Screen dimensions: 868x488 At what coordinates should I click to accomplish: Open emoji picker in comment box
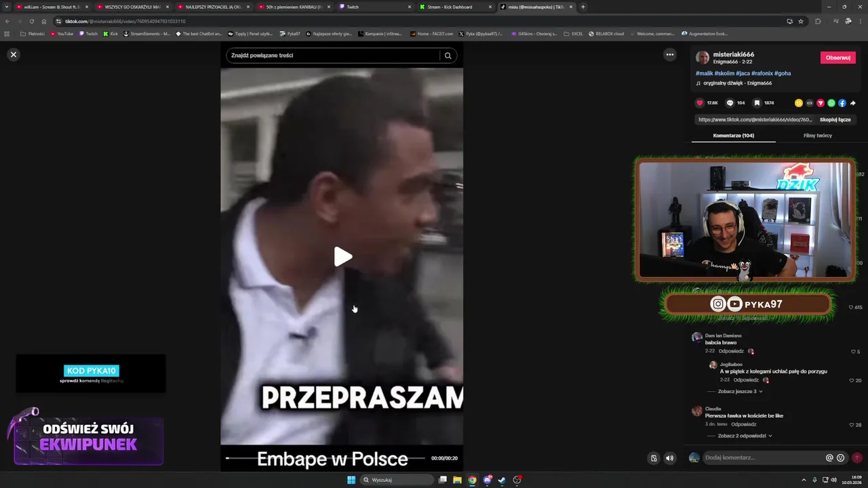click(841, 457)
